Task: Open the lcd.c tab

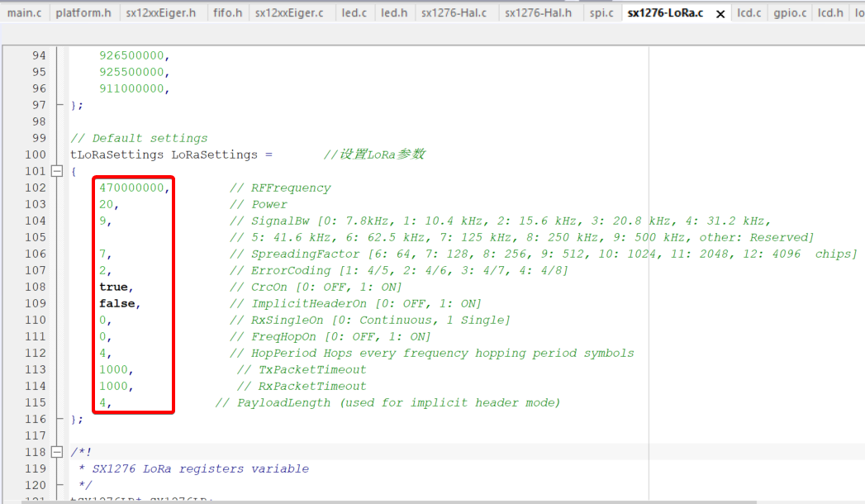Action: coord(749,13)
